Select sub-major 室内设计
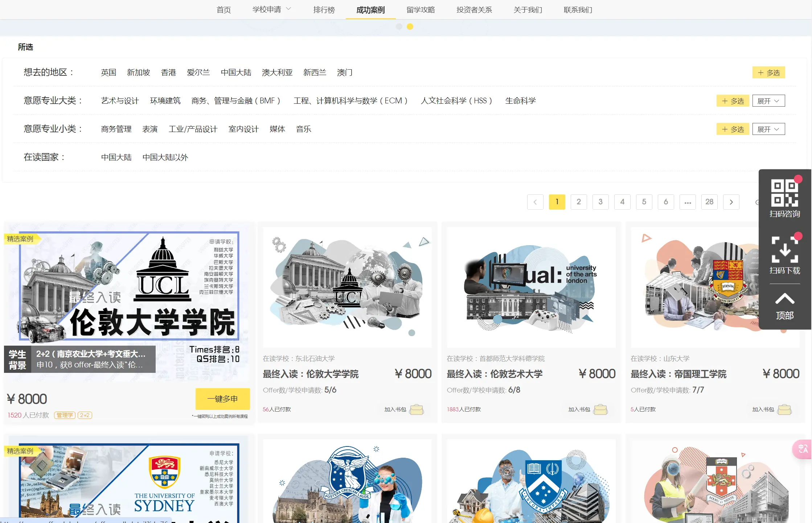The height and width of the screenshot is (523, 812). pyautogui.click(x=243, y=129)
